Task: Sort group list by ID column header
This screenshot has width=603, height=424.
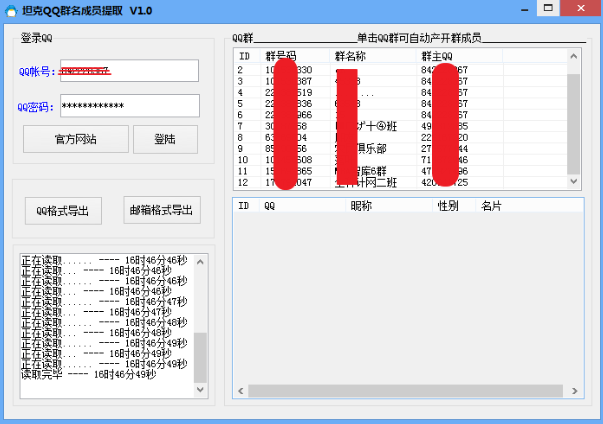Action: point(247,56)
